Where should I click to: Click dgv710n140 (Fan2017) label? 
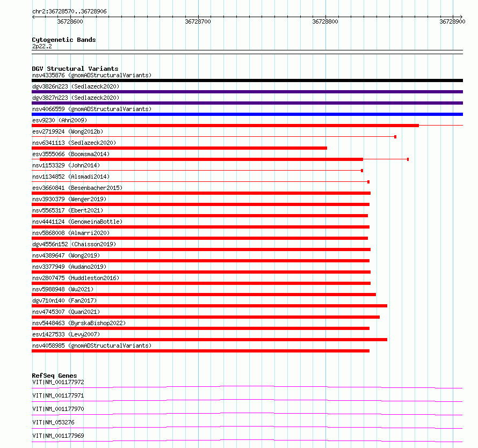click(64, 300)
